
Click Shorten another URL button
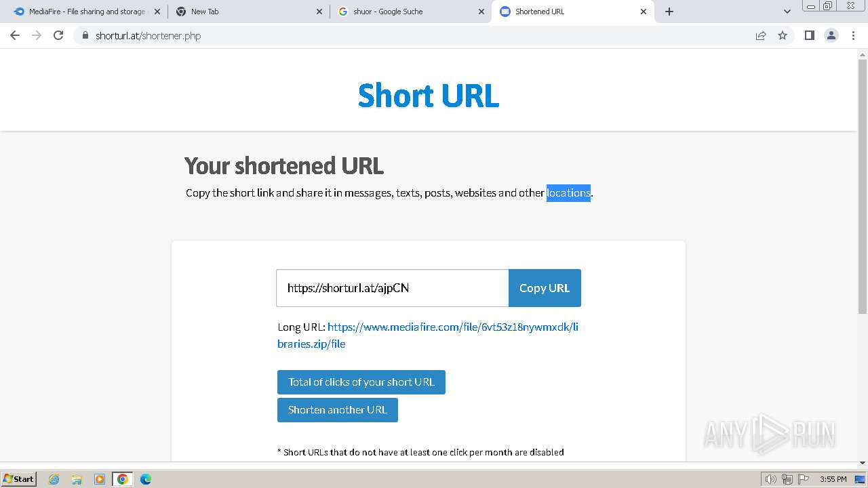[x=338, y=410]
